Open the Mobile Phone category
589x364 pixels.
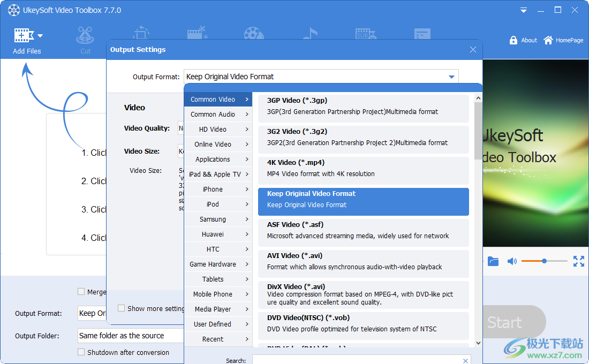click(x=218, y=294)
